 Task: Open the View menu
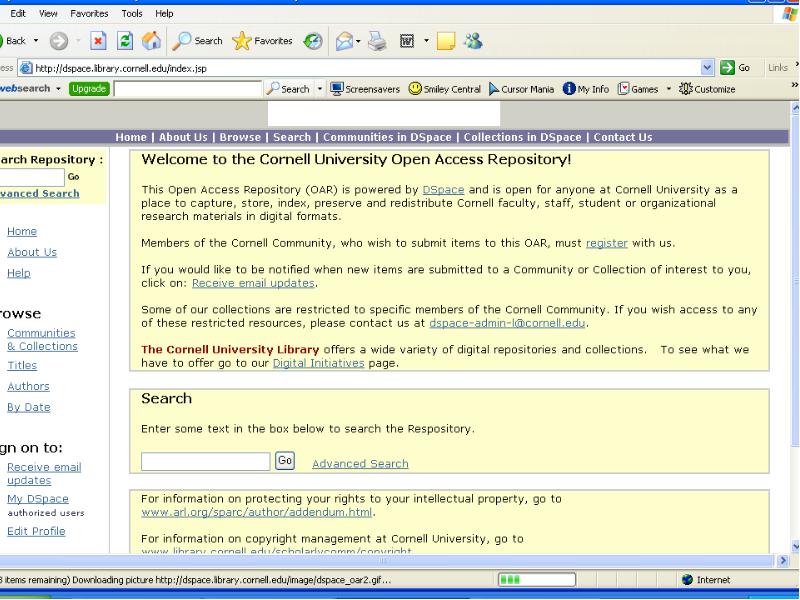[x=48, y=14]
